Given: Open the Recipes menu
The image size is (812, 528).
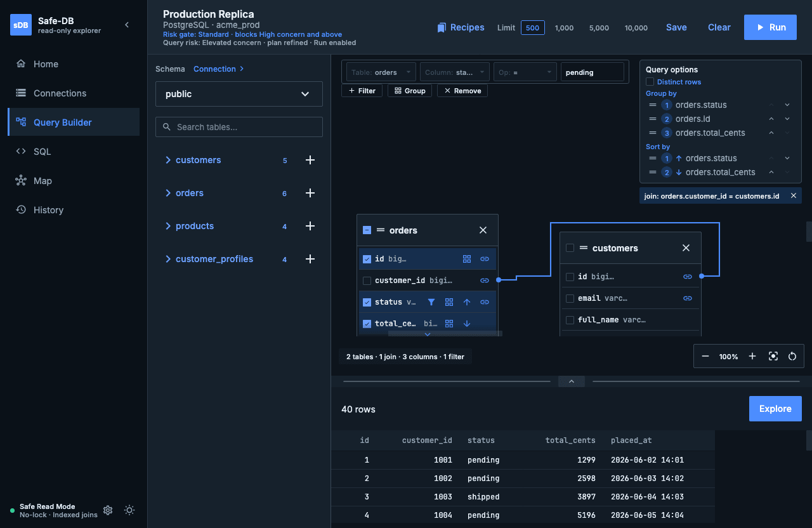Looking at the screenshot, I should click(461, 27).
